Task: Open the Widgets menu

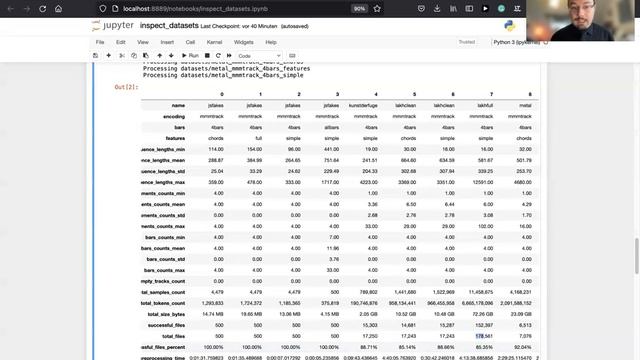Action: pyautogui.click(x=243, y=42)
